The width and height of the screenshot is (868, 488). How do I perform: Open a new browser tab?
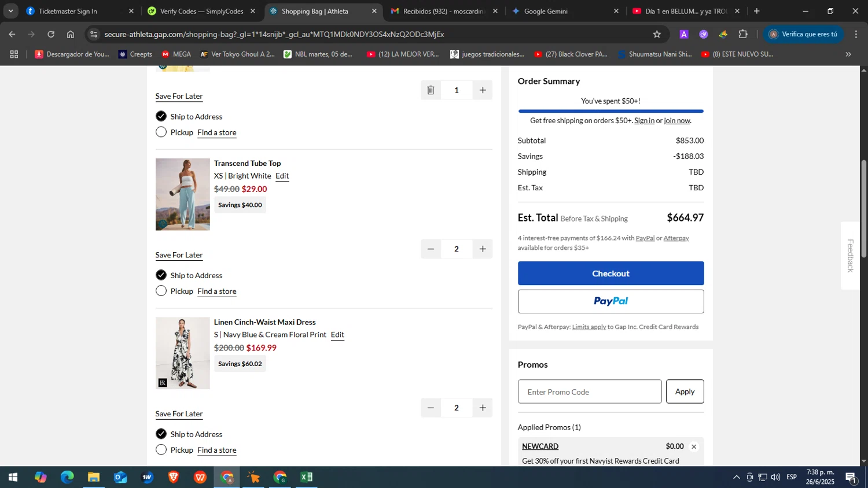756,11
